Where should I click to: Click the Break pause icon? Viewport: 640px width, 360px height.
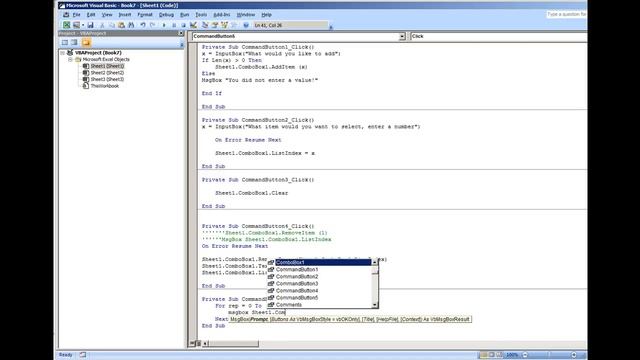coord(174,25)
